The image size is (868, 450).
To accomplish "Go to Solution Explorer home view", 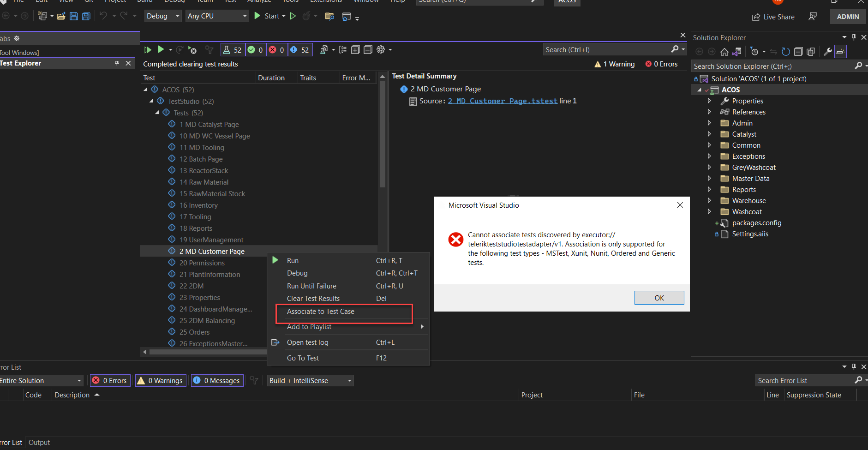I will coord(723,52).
